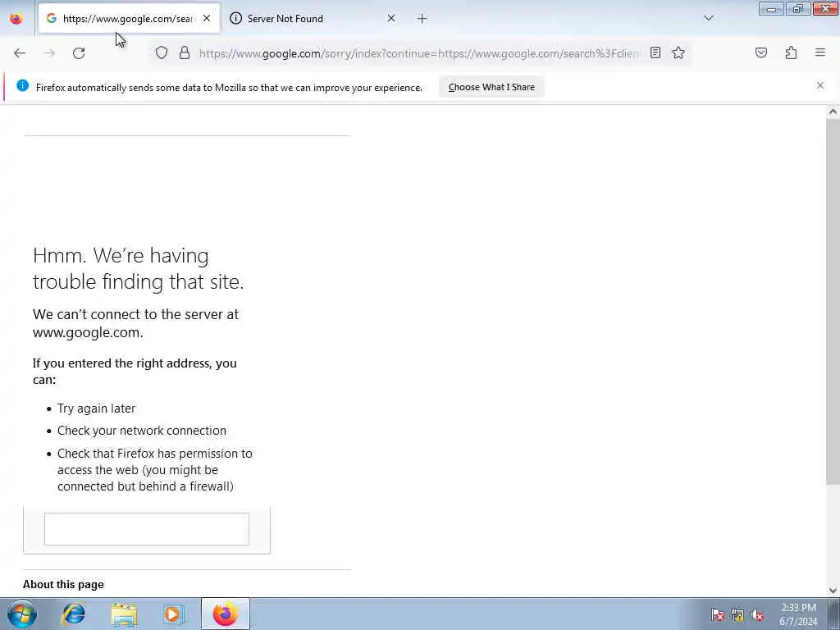Click the info icon in notification bar
The height and width of the screenshot is (630, 840).
click(x=22, y=85)
